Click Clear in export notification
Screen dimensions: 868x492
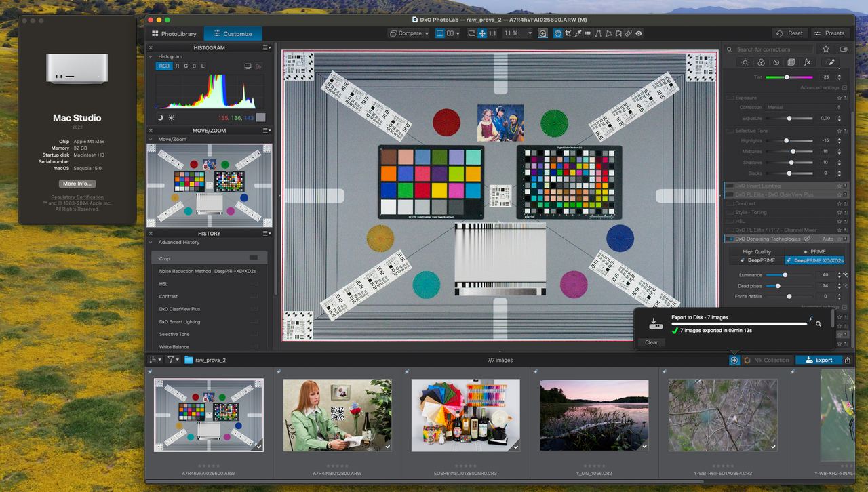652,342
